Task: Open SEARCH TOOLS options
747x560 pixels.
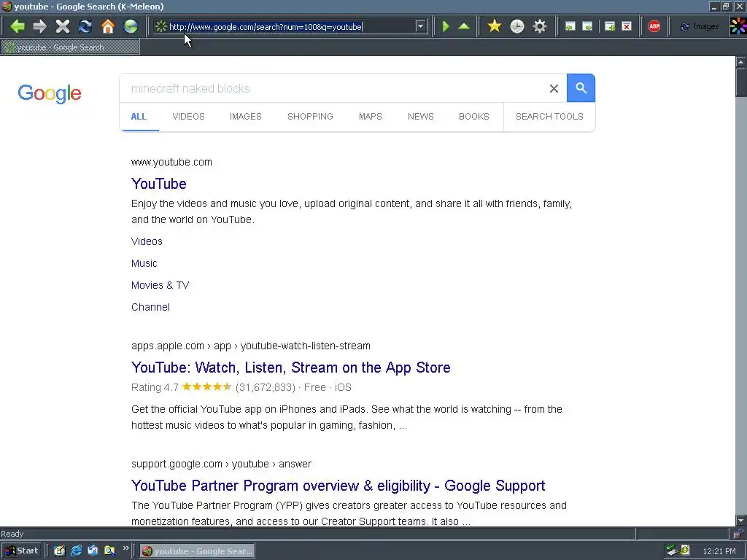Action: [549, 117]
